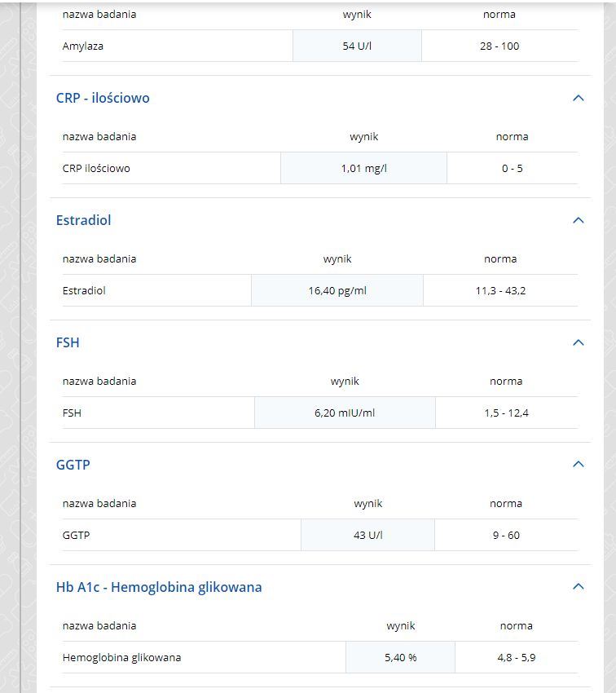The width and height of the screenshot is (616, 693).
Task: Click Hb A1c - Hemoglobina glikowana heading
Action: (159, 587)
